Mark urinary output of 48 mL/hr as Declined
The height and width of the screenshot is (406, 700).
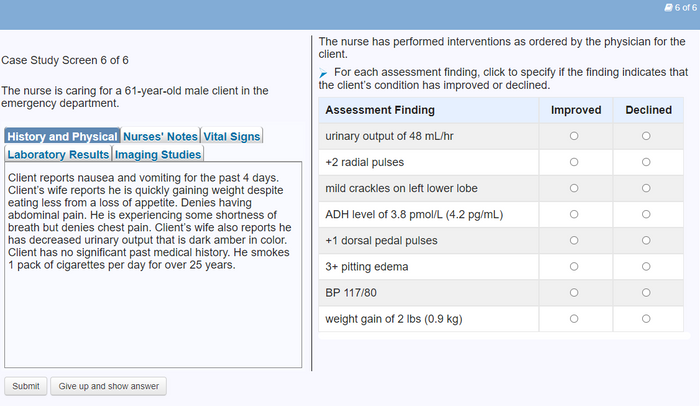point(647,136)
